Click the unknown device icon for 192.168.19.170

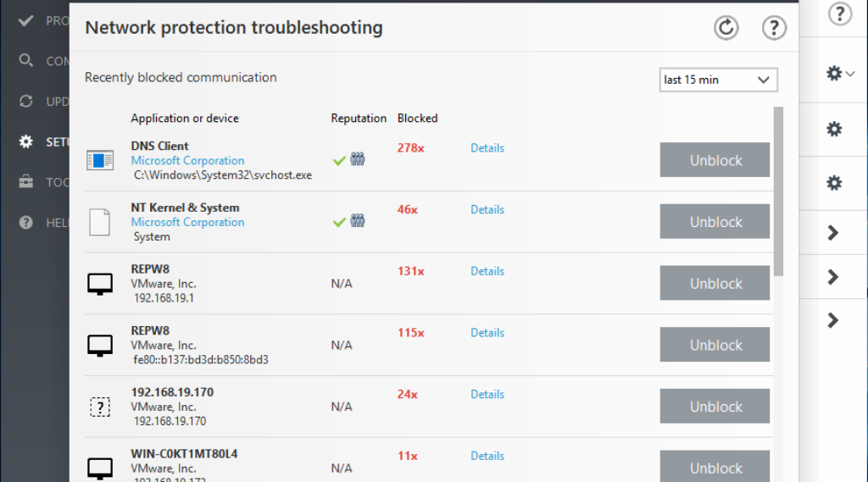pyautogui.click(x=100, y=407)
